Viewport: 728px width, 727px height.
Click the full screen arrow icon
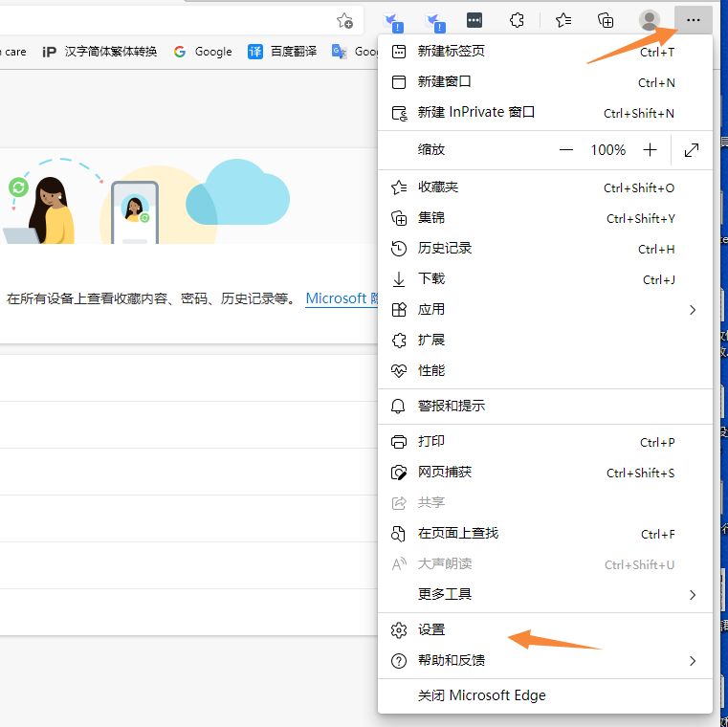click(692, 150)
